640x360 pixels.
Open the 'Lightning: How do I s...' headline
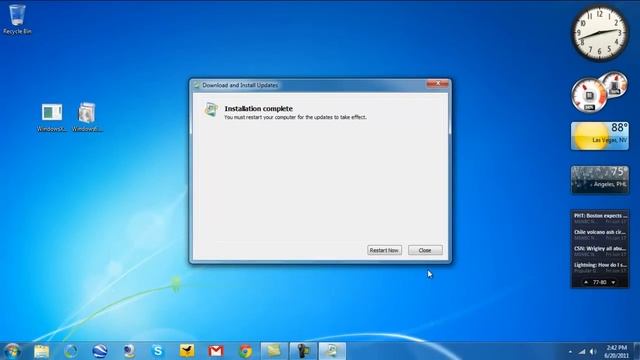(x=600, y=267)
